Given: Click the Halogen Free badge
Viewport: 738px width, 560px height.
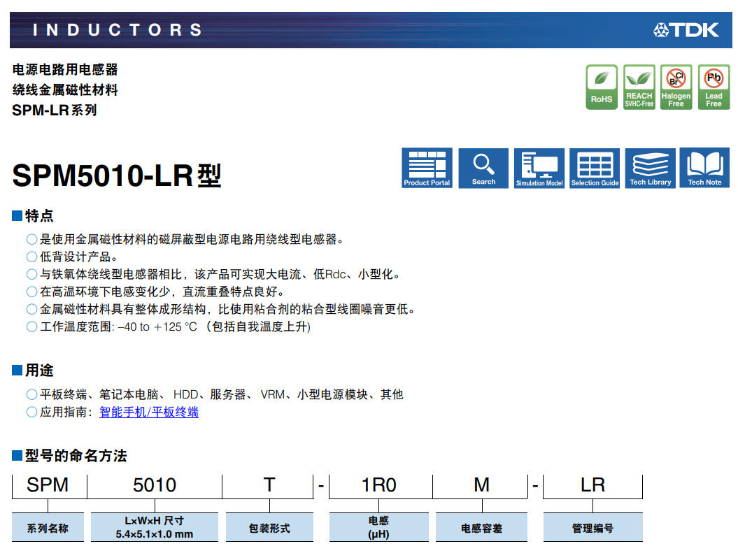Looking at the screenshot, I should [x=676, y=87].
